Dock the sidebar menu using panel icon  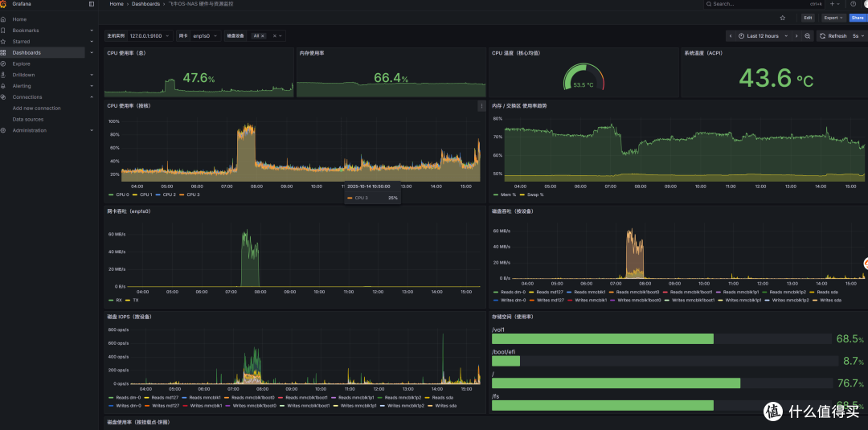[x=92, y=4]
